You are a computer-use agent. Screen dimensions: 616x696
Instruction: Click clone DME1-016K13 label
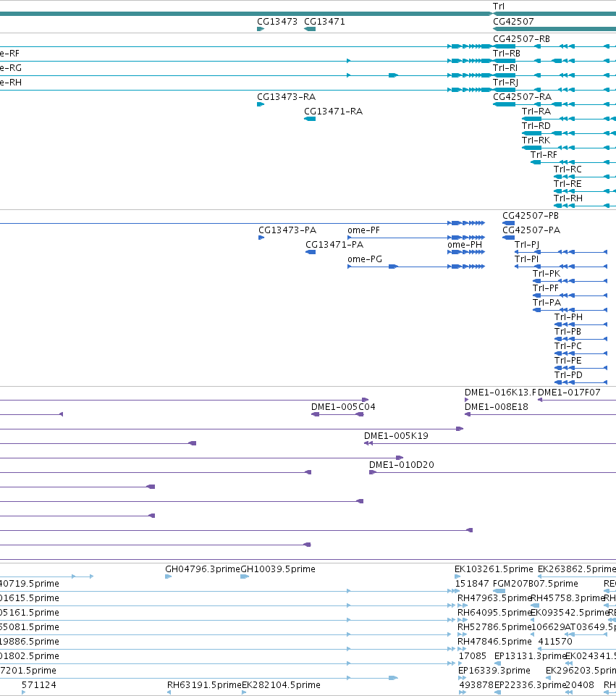point(500,393)
